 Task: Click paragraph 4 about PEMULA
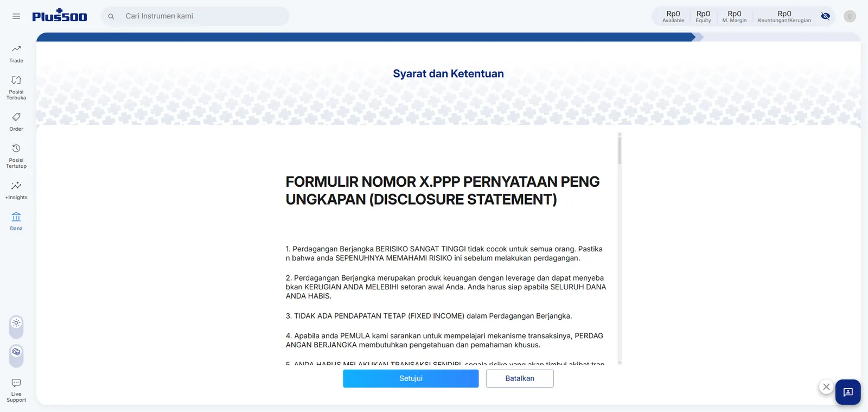[444, 340]
